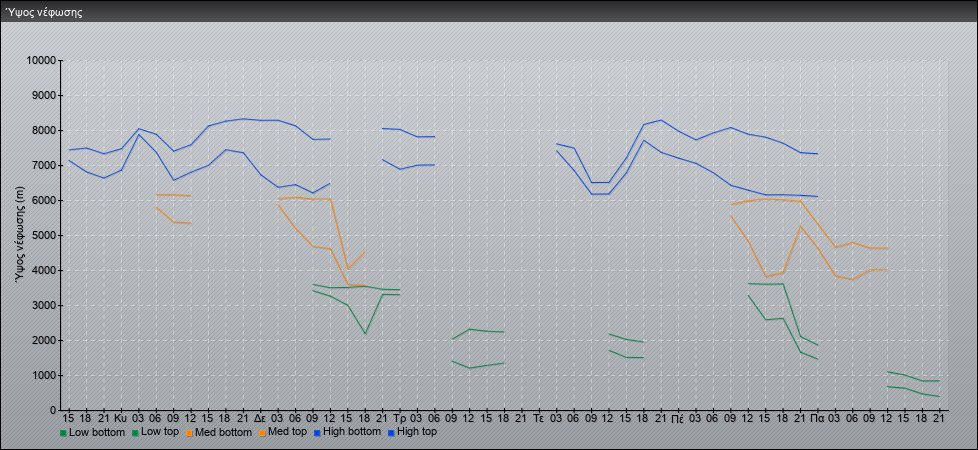Viewport: 978px width, 450px height.
Task: Click the 0 value on vertical axis
Action: coord(54,410)
